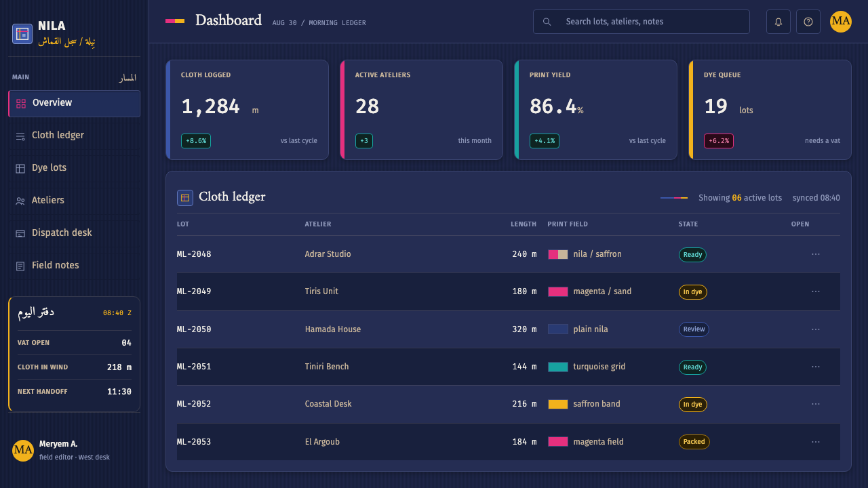Click lot number ML-2048

194,254
